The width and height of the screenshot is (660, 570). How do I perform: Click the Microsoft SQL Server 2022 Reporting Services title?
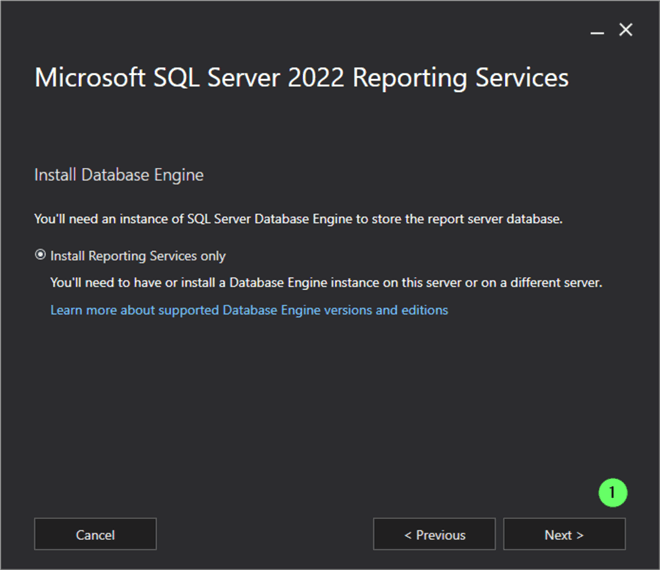coord(301,78)
